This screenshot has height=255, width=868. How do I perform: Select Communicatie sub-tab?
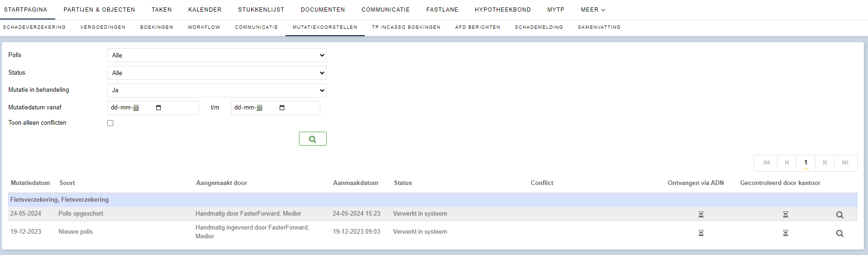[256, 27]
